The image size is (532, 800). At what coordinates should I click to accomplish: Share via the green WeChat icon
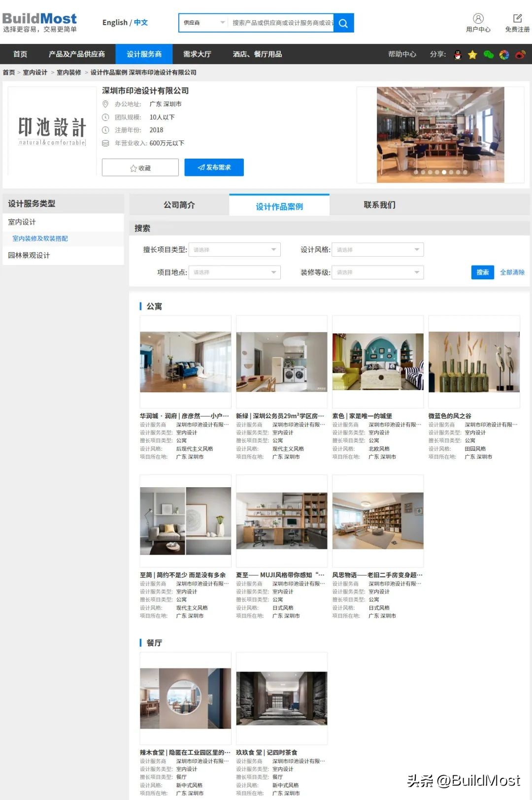click(488, 55)
